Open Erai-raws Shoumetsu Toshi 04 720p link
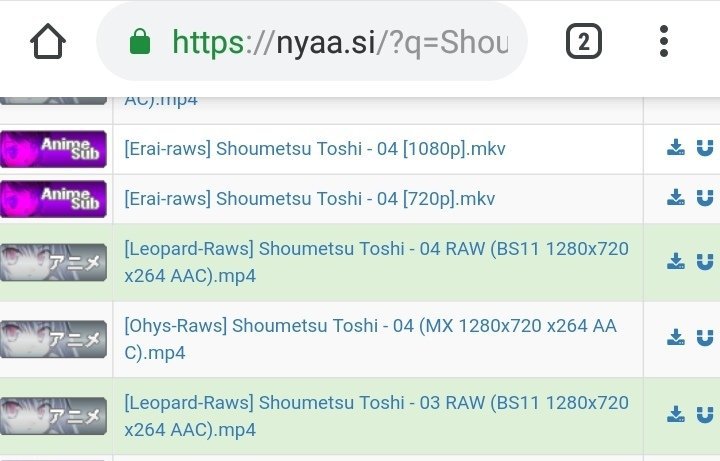Viewport: 720px width, 461px height. (x=309, y=199)
